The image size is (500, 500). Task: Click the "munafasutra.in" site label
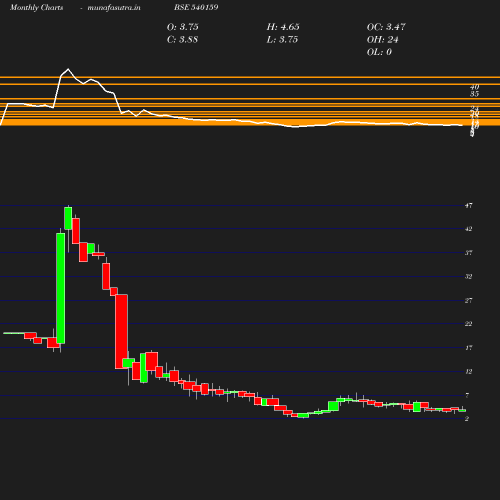114,7
